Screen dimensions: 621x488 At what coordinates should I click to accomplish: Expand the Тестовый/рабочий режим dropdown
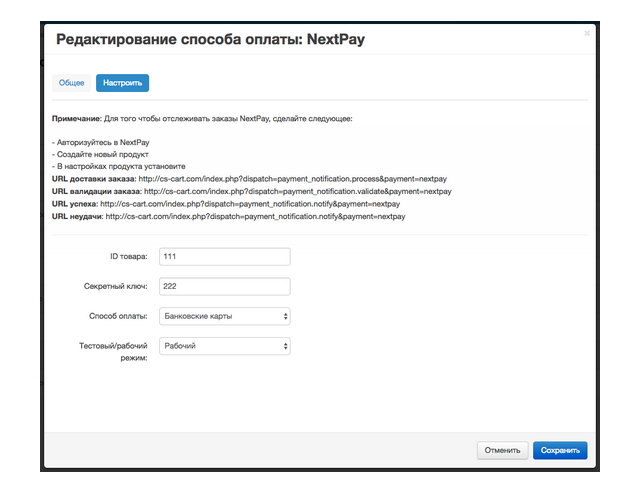[x=223, y=346]
